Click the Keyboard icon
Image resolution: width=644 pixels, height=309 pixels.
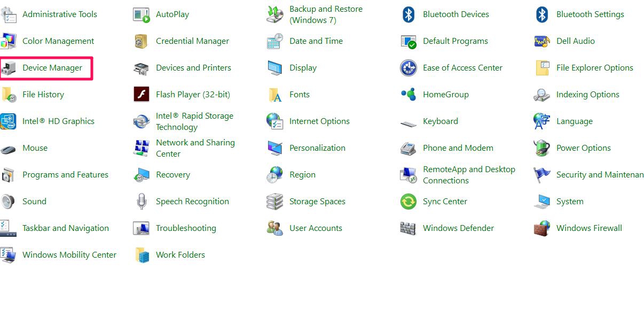pos(409,123)
